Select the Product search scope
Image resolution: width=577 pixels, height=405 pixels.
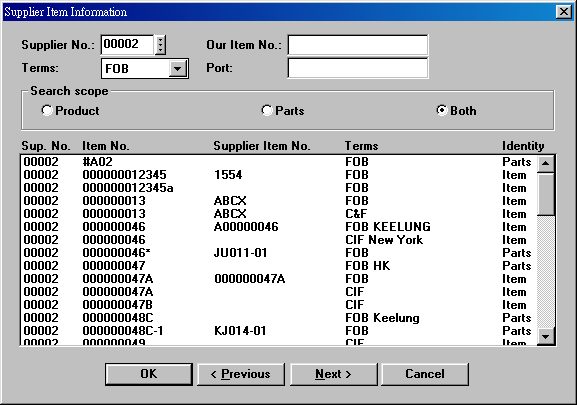pos(47,110)
